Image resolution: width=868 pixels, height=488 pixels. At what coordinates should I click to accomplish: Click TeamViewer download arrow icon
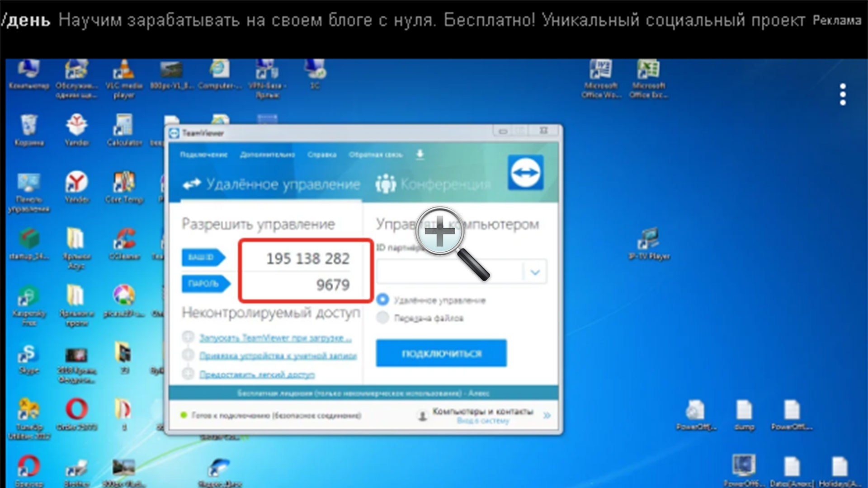pos(420,155)
